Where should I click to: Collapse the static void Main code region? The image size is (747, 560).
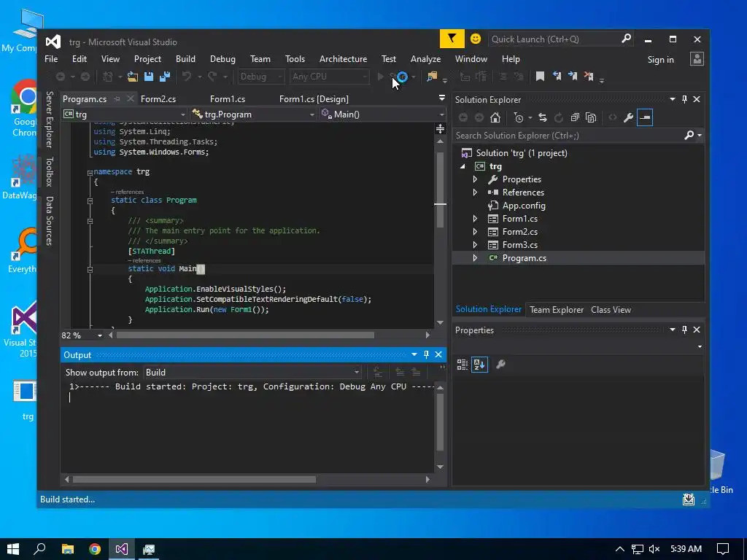coord(90,270)
